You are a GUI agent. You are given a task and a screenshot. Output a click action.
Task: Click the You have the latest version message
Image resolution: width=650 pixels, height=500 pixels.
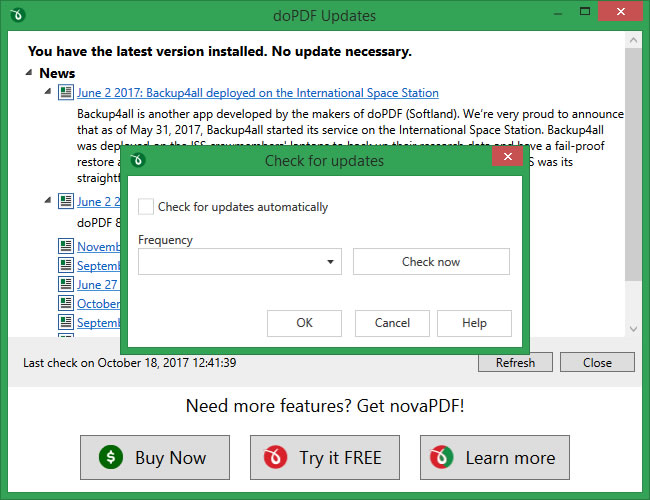220,51
